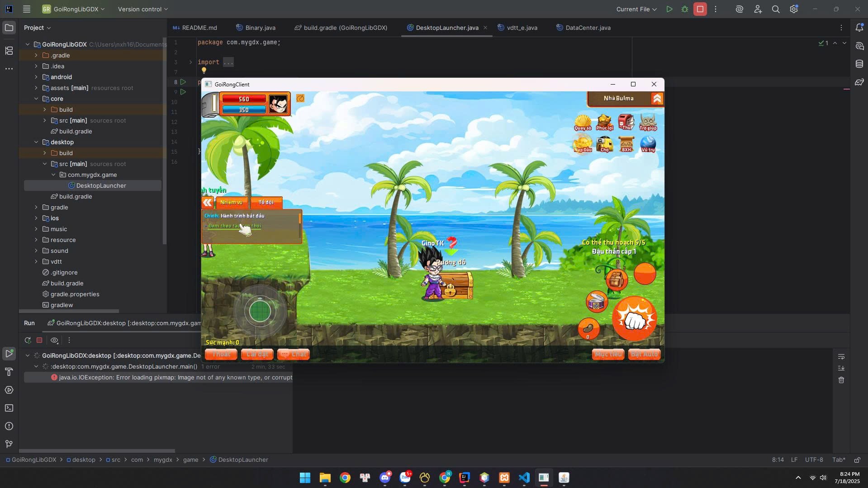
Task: Click the green virtual joystick pad
Action: [x=260, y=312]
